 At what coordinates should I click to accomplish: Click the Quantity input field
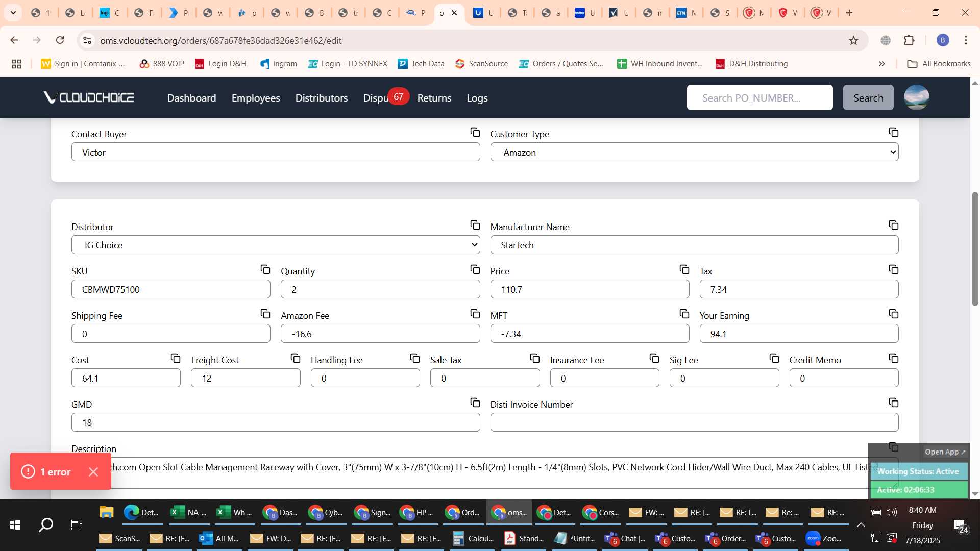380,289
